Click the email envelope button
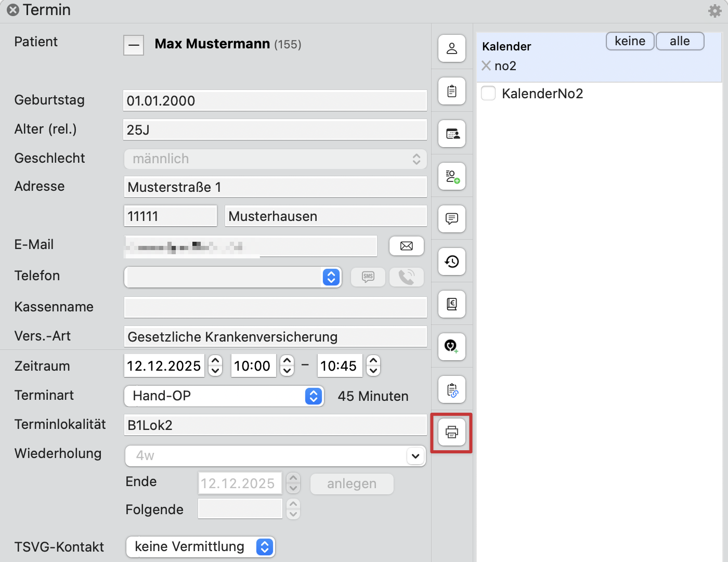 tap(406, 246)
